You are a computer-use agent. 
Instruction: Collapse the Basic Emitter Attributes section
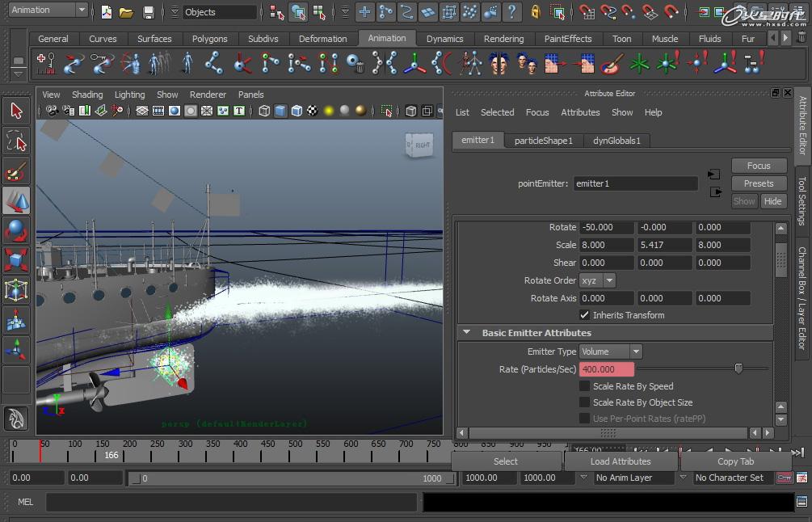(x=466, y=333)
